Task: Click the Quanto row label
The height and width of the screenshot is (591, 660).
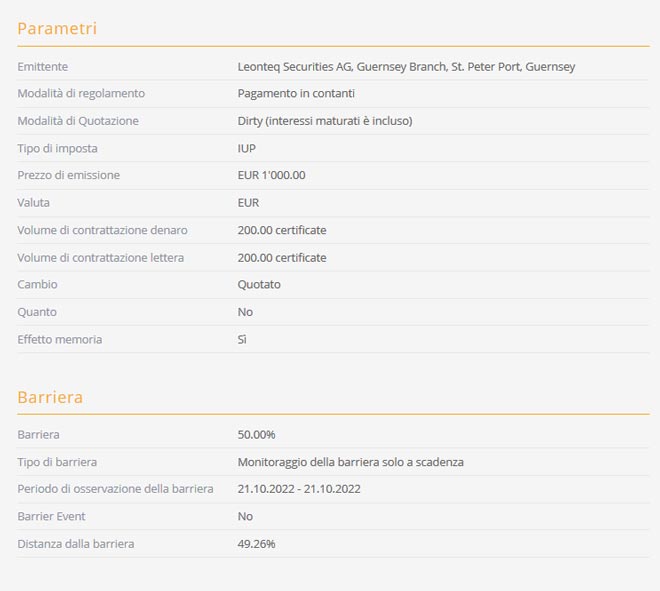Action: [37, 312]
